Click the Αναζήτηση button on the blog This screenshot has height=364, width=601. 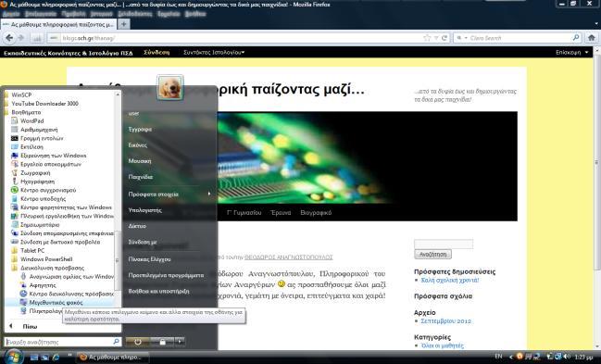[432, 255]
